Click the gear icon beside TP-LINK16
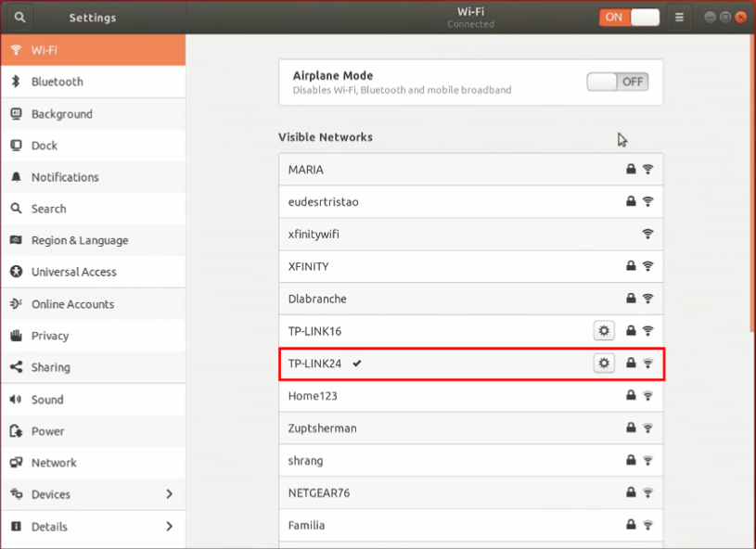 (x=604, y=330)
